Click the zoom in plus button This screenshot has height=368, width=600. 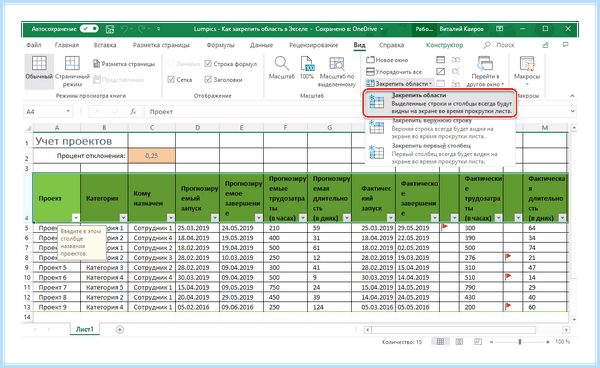pos(548,342)
